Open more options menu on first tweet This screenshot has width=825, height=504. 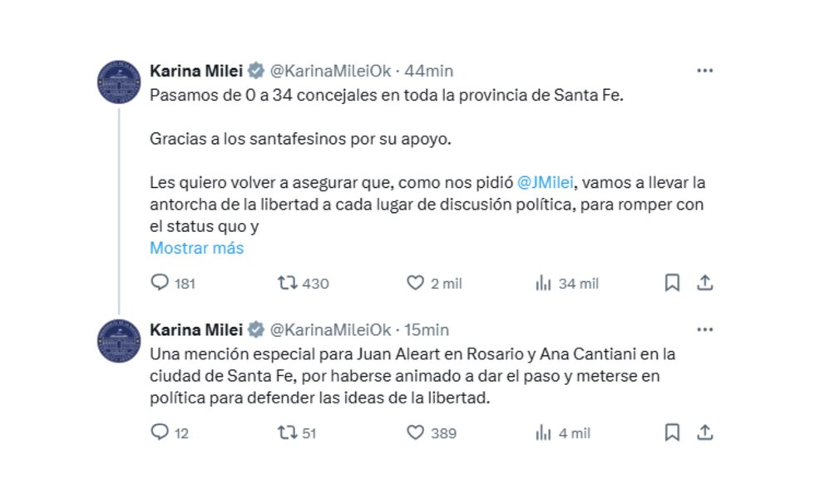click(x=704, y=71)
